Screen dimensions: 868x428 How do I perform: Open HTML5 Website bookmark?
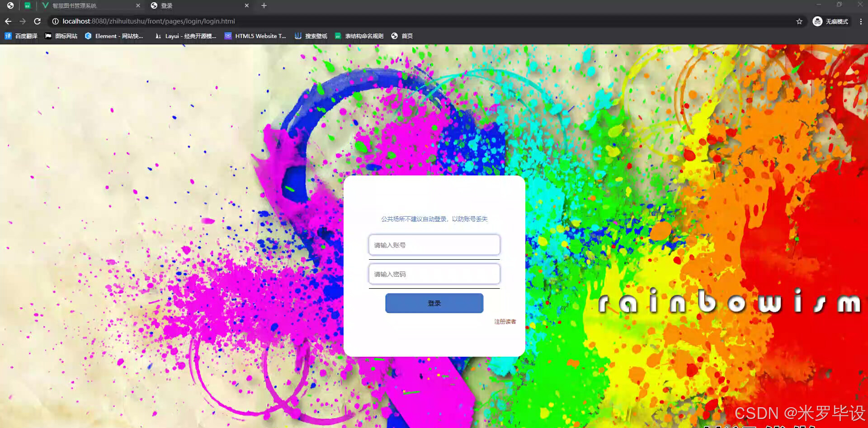click(x=255, y=36)
